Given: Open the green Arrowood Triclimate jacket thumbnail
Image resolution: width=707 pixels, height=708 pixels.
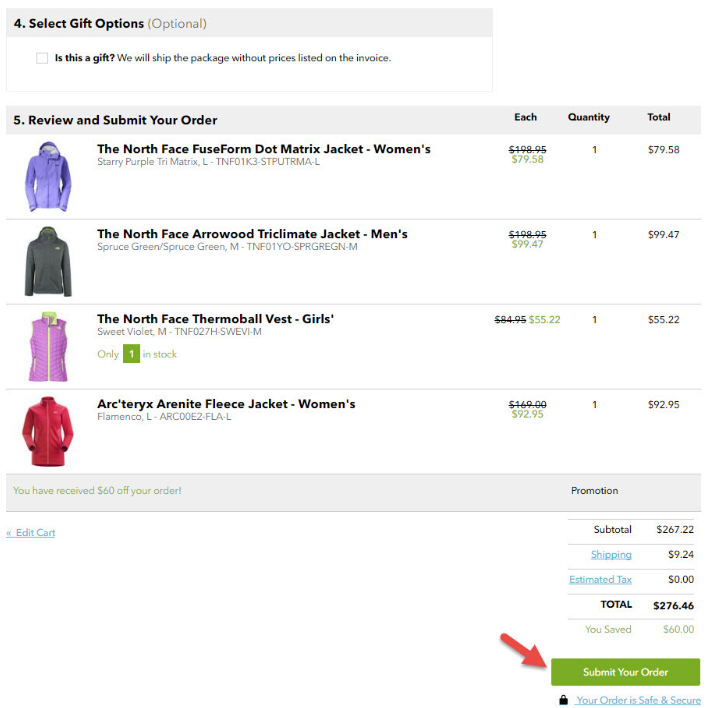Looking at the screenshot, I should coord(48,261).
